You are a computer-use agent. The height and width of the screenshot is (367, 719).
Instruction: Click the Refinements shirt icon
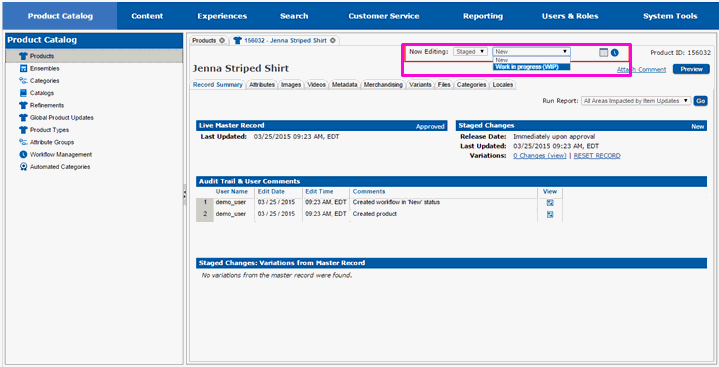click(23, 106)
